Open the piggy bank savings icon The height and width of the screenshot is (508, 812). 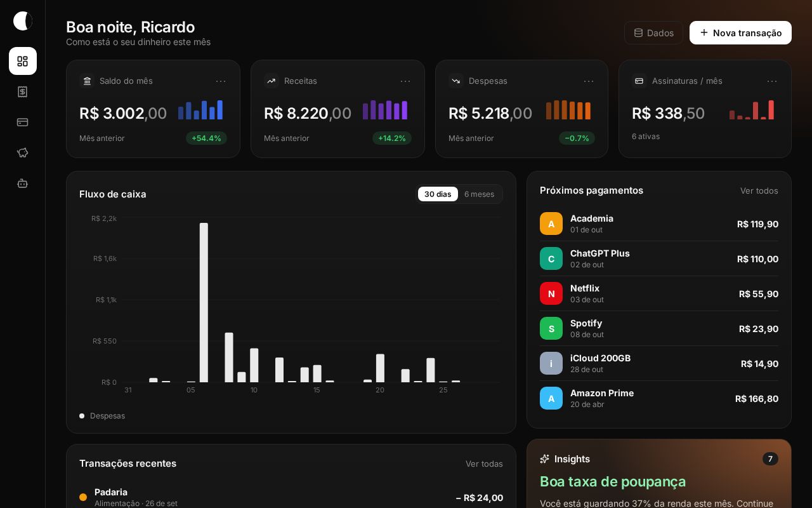(x=23, y=152)
